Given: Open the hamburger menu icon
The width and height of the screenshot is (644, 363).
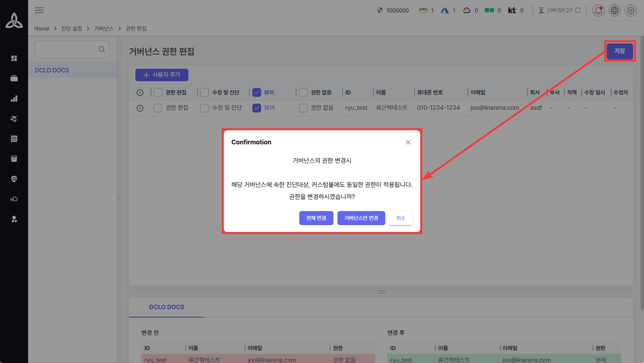Looking at the screenshot, I should tap(39, 10).
